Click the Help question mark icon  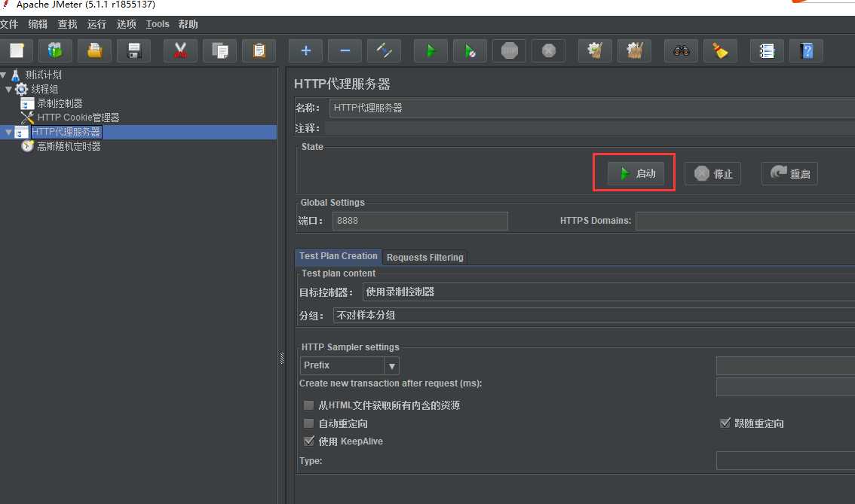click(807, 50)
